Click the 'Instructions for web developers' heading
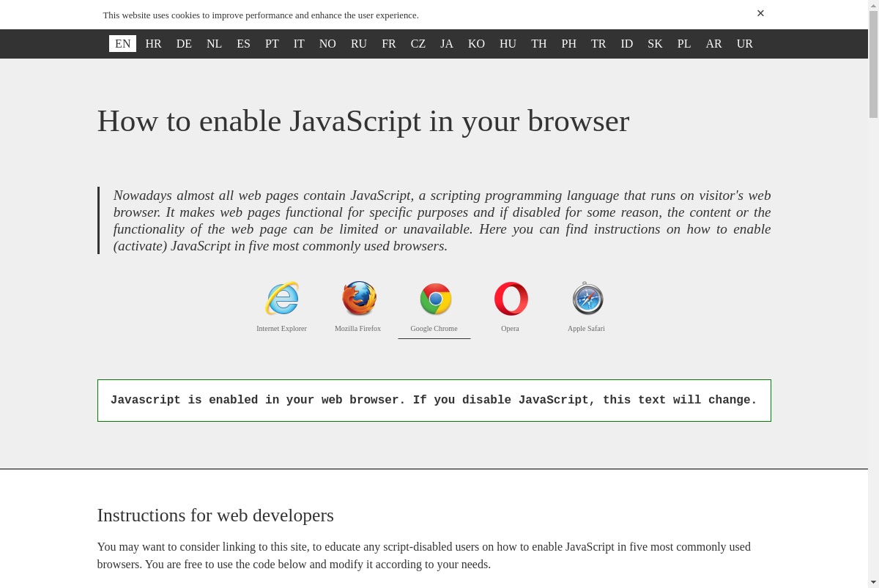 coord(215,516)
